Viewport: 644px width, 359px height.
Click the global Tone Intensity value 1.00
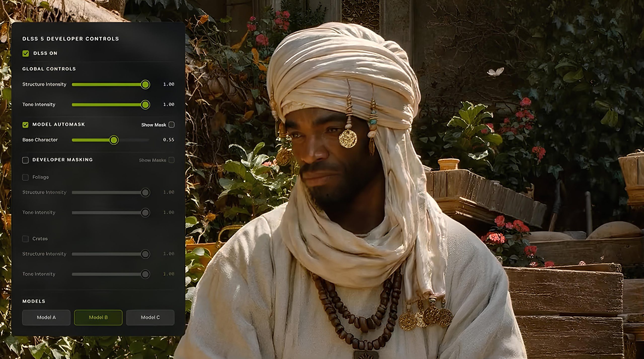click(x=169, y=104)
